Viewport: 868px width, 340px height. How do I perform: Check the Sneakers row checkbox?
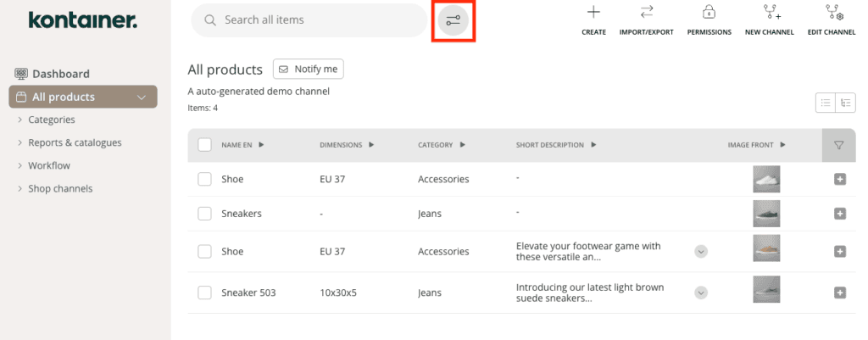[x=204, y=214]
